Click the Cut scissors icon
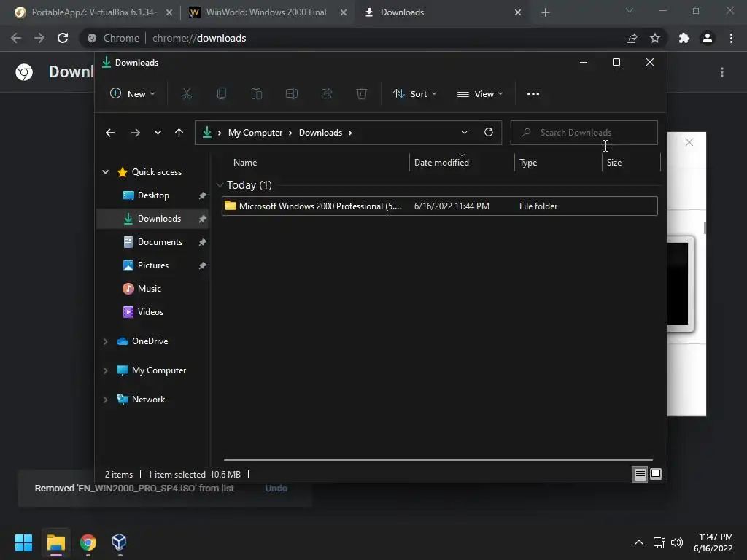The height and width of the screenshot is (560, 747). coord(186,94)
